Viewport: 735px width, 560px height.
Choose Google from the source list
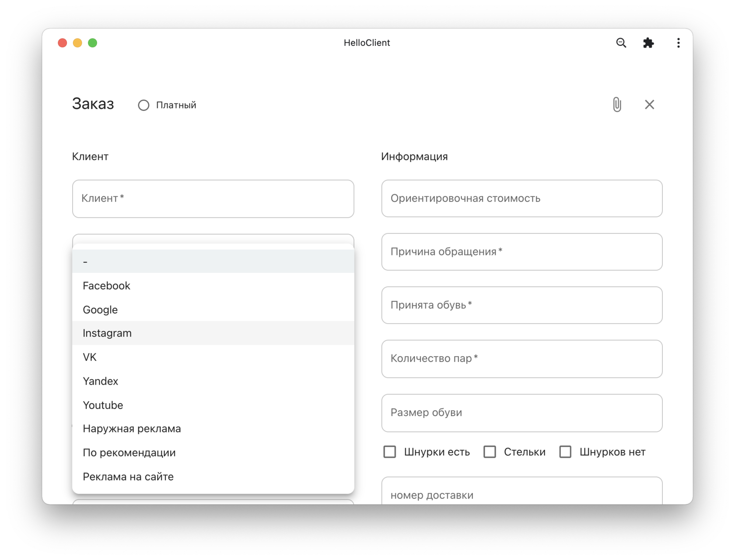pyautogui.click(x=213, y=310)
